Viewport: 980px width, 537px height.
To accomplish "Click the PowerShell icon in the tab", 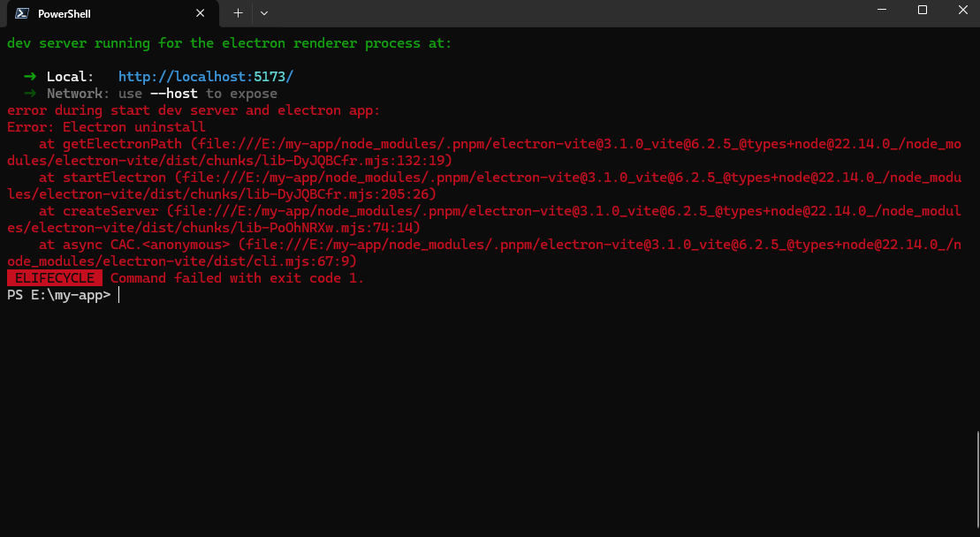I will click(22, 13).
